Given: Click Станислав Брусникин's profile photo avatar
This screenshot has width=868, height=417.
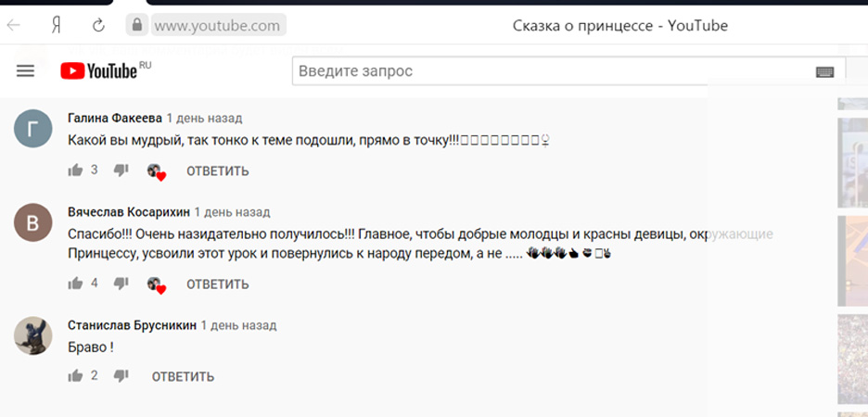Looking at the screenshot, I should tap(32, 335).
